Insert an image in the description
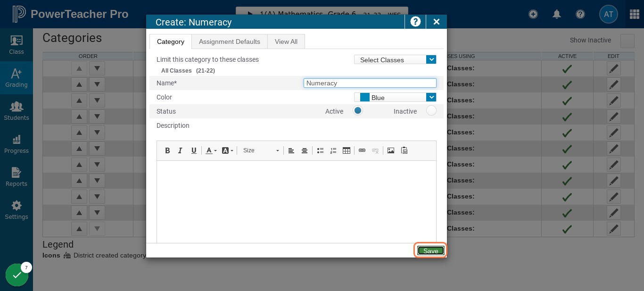644x291 pixels. pos(391,150)
